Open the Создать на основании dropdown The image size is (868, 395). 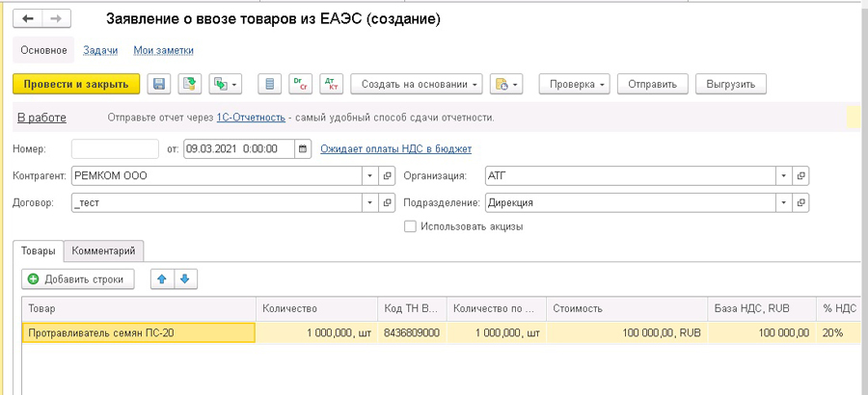[417, 84]
